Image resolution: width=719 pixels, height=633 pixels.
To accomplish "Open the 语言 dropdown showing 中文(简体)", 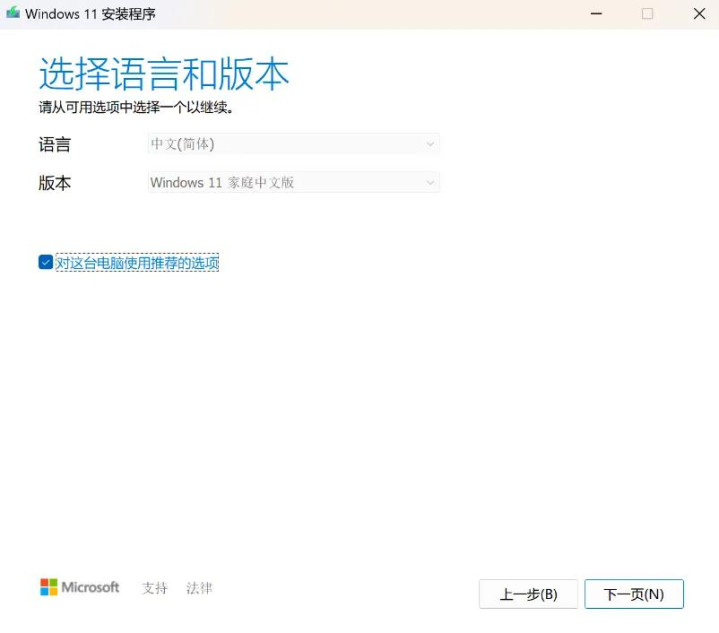I will click(293, 144).
